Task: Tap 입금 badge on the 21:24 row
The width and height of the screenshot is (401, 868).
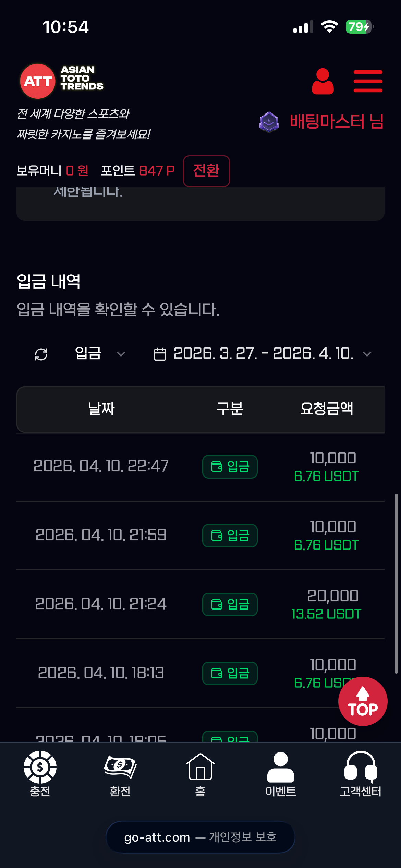Action: pyautogui.click(x=230, y=604)
